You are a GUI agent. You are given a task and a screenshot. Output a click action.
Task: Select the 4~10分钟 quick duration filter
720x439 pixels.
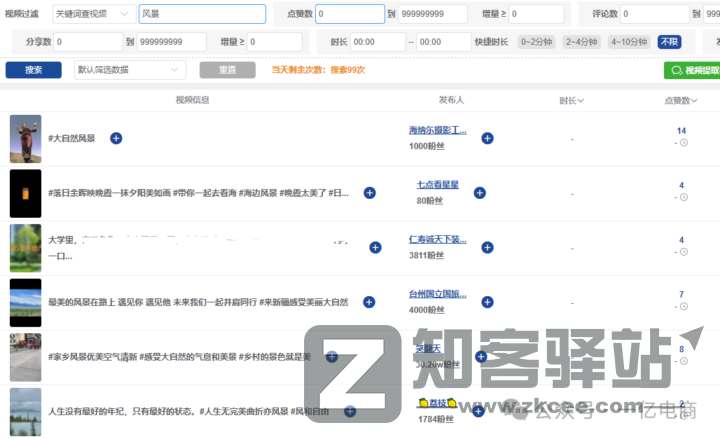coord(629,42)
